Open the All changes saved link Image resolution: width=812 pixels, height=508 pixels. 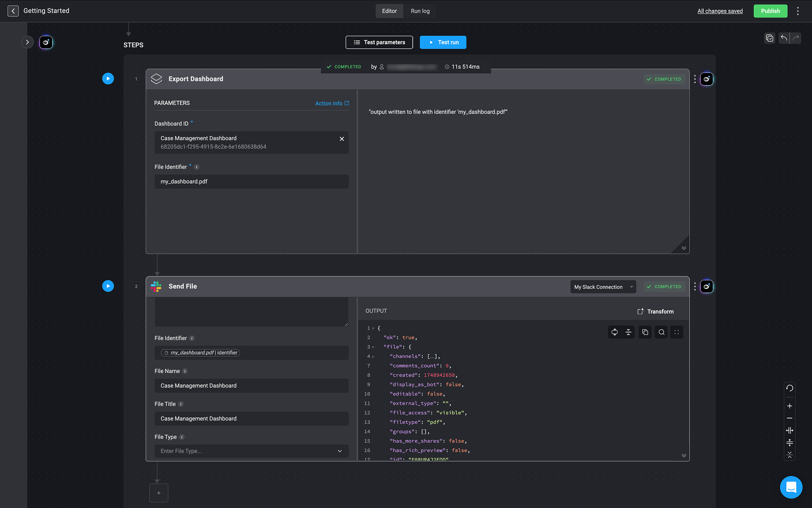click(720, 11)
